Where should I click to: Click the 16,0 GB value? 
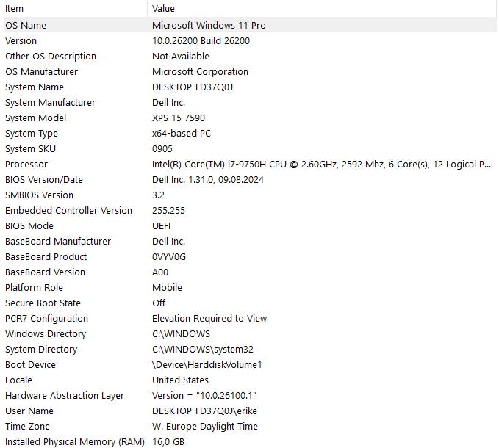[168, 441]
